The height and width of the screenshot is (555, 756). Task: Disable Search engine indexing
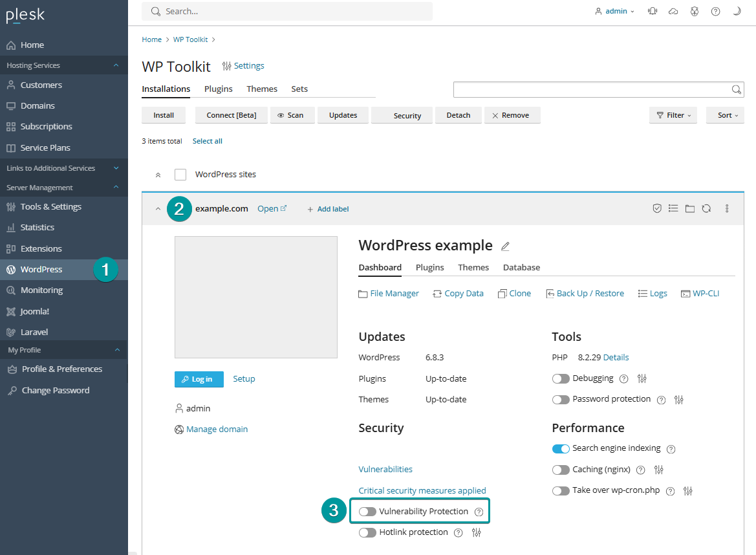(561, 448)
